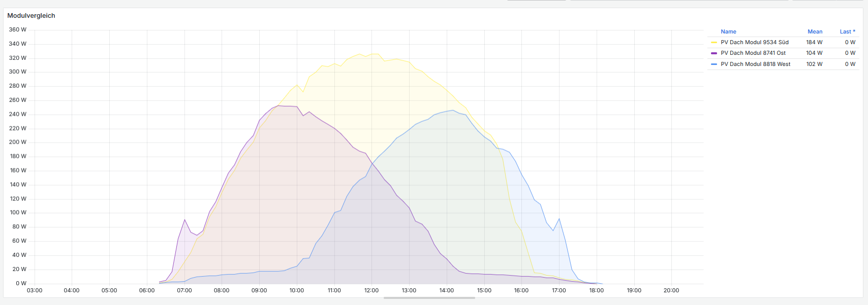Click the 184 W mean value

(x=814, y=43)
